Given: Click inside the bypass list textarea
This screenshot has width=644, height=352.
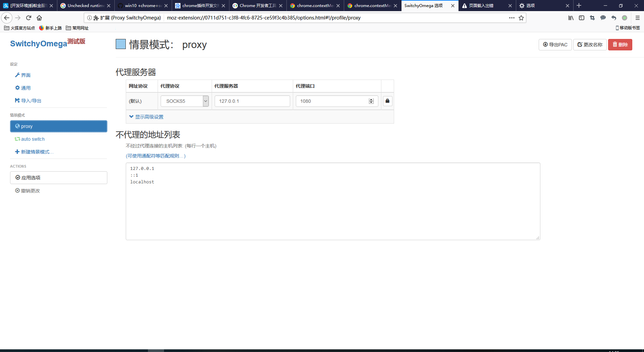Looking at the screenshot, I should coord(333,202).
